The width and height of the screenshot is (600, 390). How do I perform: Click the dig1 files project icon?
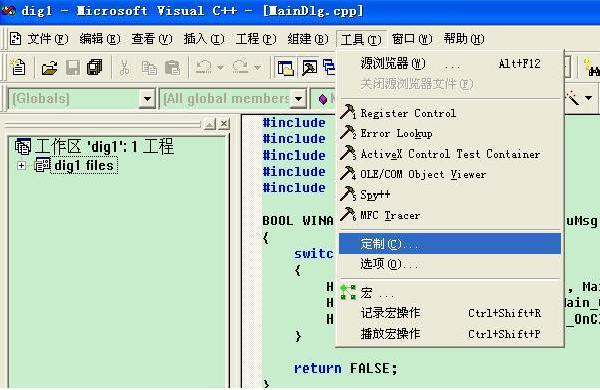pyautogui.click(x=42, y=165)
